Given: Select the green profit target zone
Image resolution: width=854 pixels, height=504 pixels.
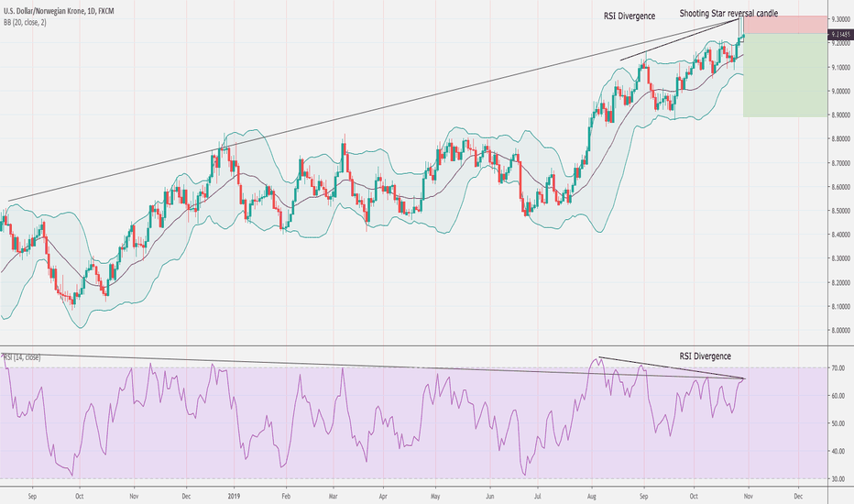Looking at the screenshot, I should click(x=786, y=75).
